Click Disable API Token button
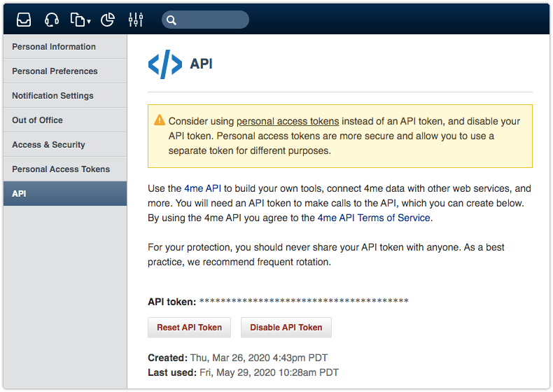Image resolution: width=553 pixels, height=392 pixels. click(286, 328)
